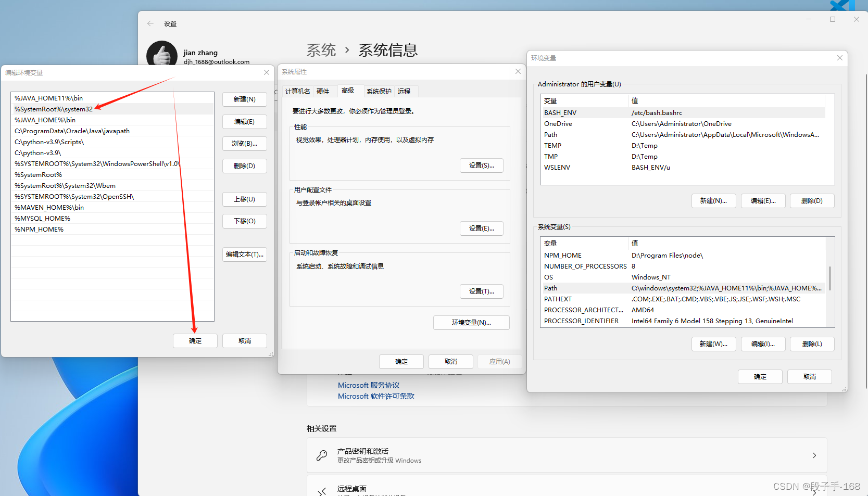Open the 系统保护 tab
This screenshot has height=496, width=868.
click(x=379, y=91)
